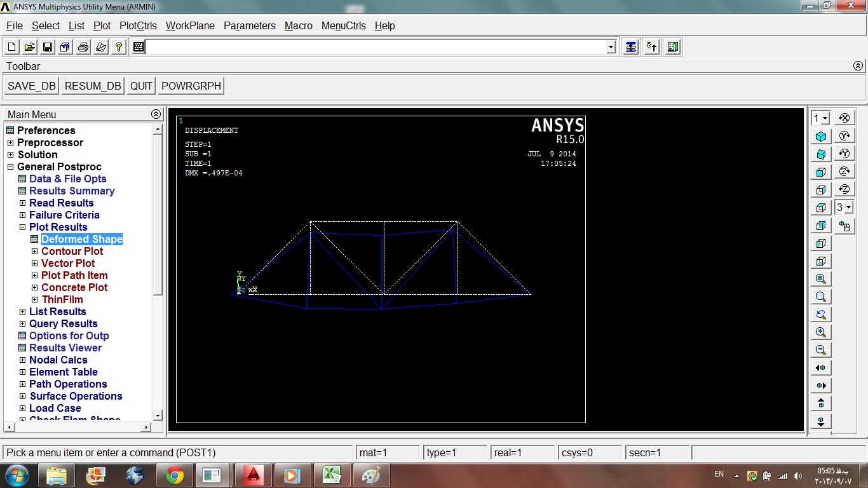Screen dimensions: 868x488
Task: Expand the Element Table node
Action: pyautogui.click(x=22, y=372)
